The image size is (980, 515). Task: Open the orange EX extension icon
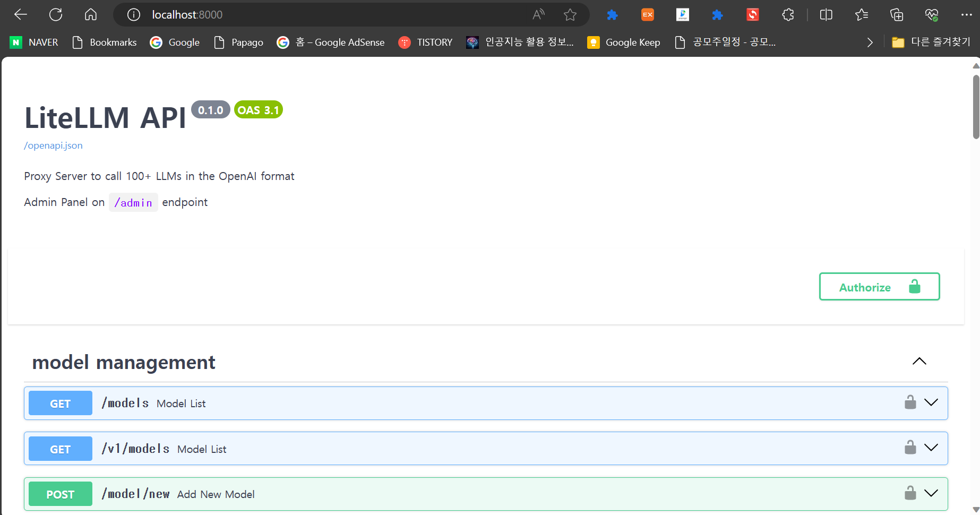click(648, 15)
